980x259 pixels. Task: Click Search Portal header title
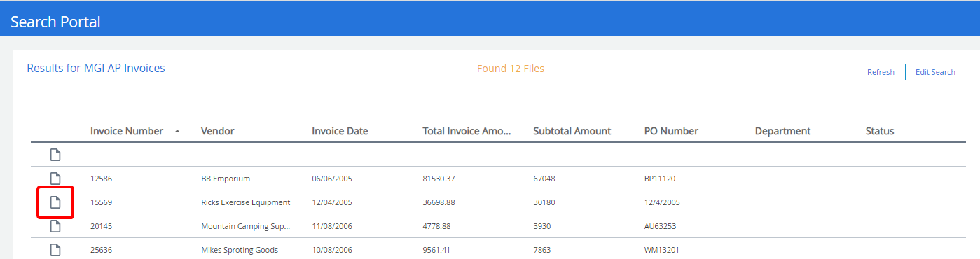(x=55, y=22)
